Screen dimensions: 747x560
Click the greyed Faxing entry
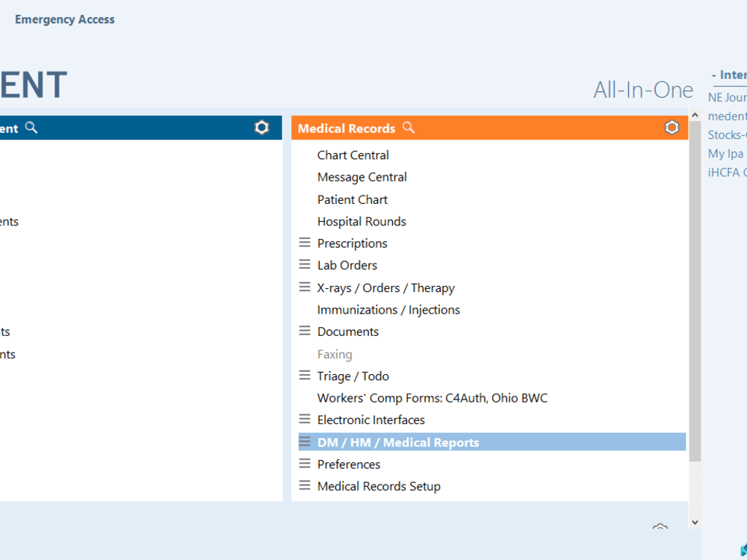click(335, 354)
